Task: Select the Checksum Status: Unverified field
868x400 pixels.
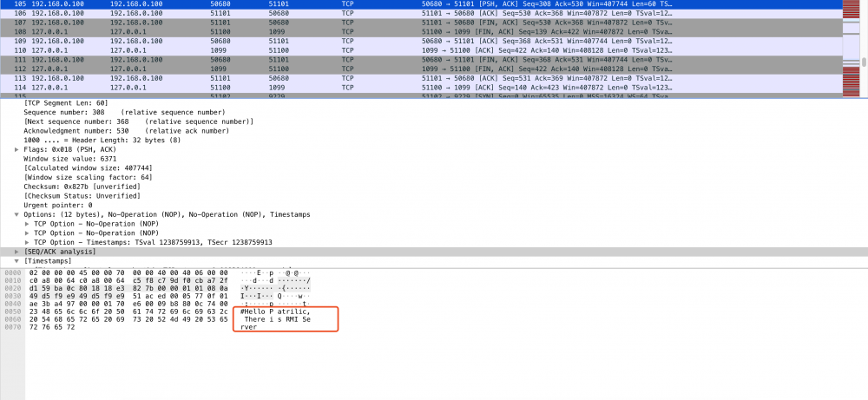Action: pos(82,196)
